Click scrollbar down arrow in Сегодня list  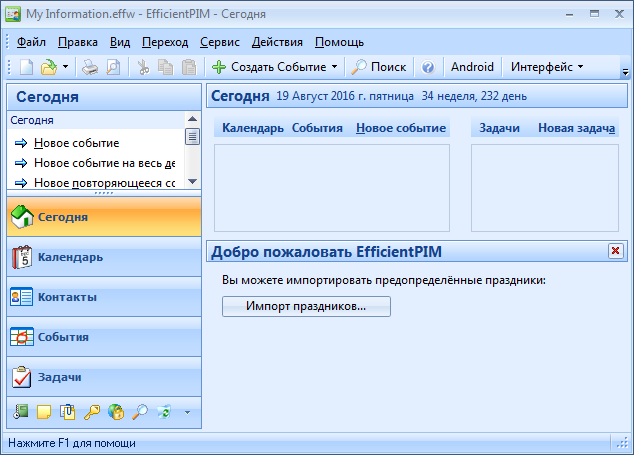192,181
